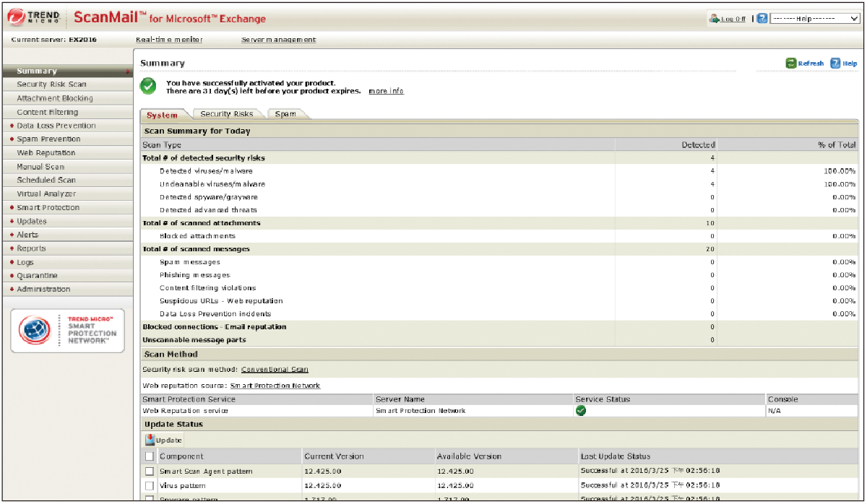Screen dimensions: 867x504
Task: Click 'Current server: EX2016' text
Action: point(55,40)
